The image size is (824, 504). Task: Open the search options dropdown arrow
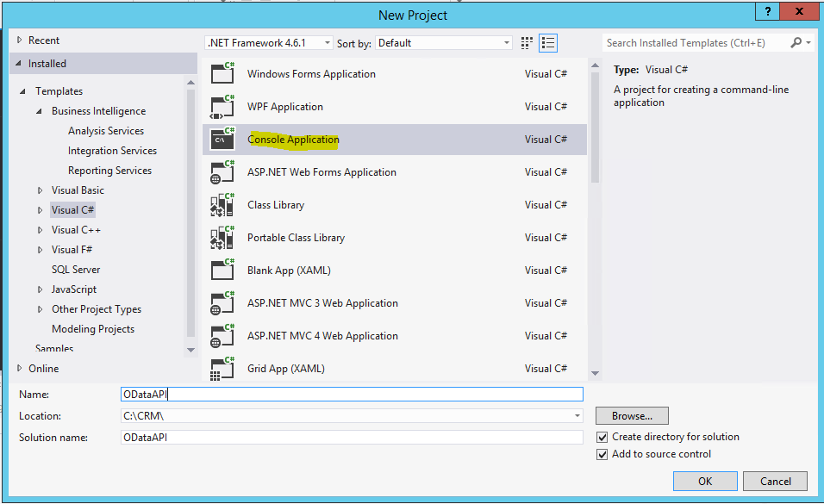pyautogui.click(x=808, y=42)
